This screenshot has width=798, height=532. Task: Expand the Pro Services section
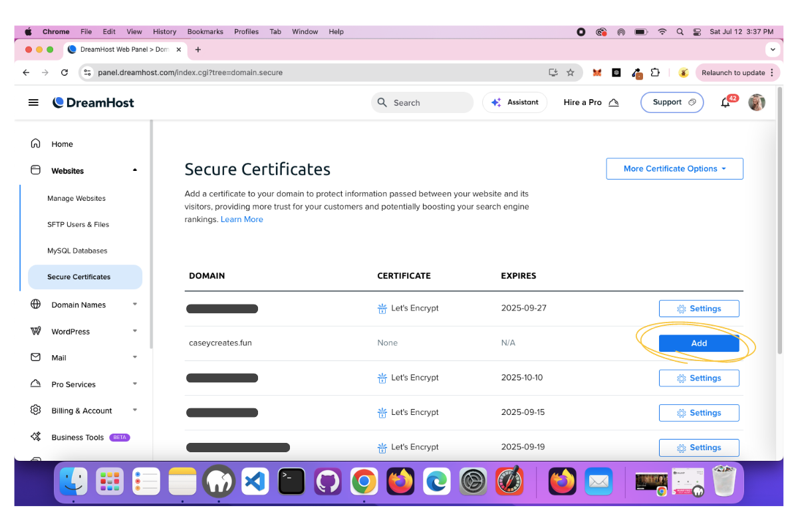(x=135, y=384)
